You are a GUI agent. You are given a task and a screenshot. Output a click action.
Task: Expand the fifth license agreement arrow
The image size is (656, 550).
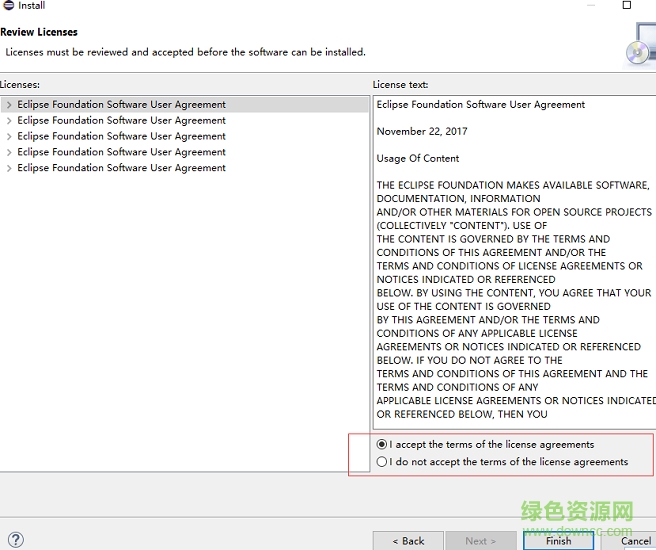(9, 169)
